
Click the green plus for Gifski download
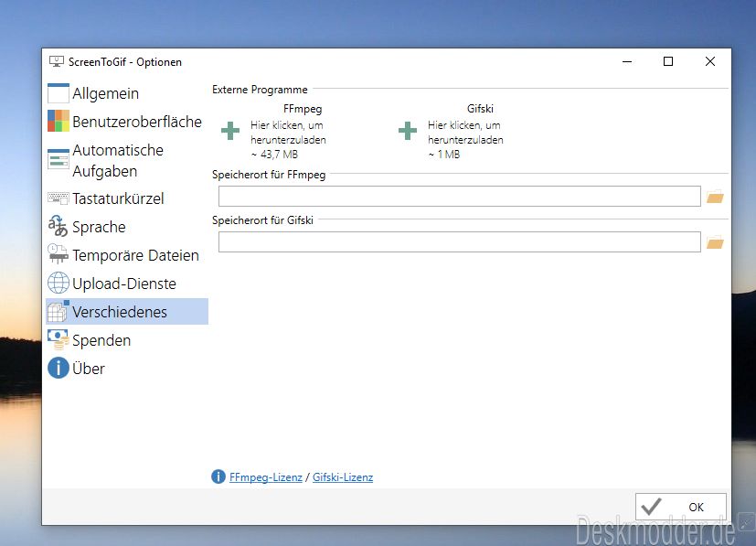coord(408,131)
